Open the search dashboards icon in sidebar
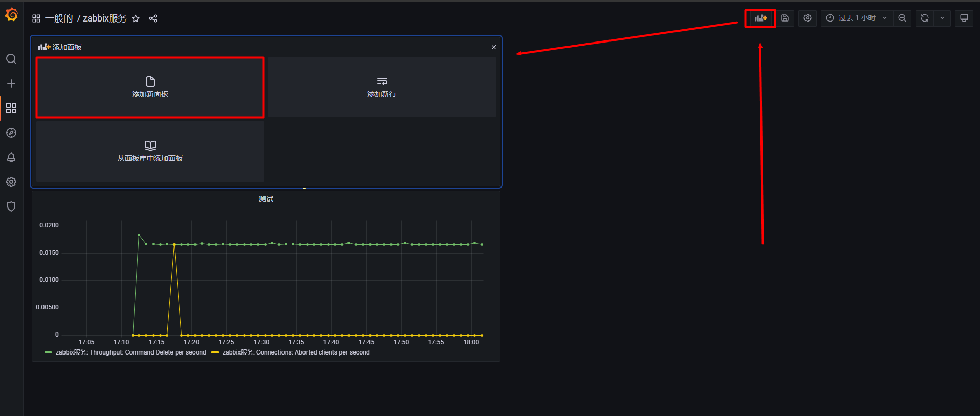Screen dimensions: 980x416 tap(11, 59)
